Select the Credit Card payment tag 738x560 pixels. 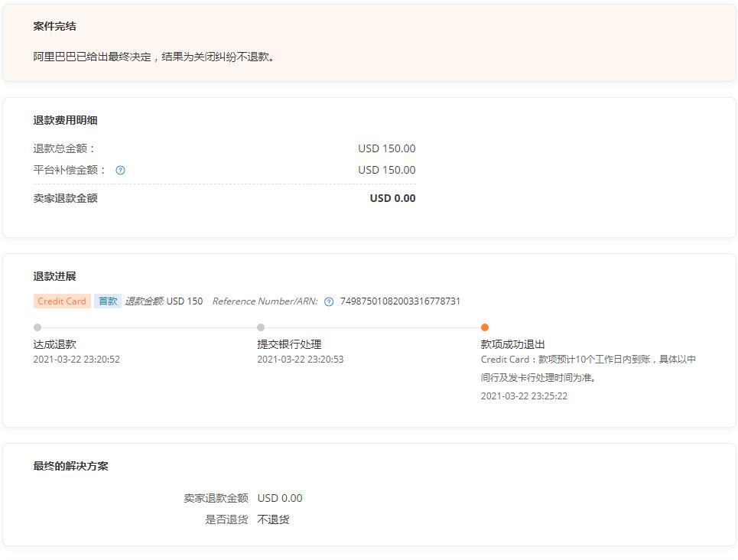(x=60, y=301)
